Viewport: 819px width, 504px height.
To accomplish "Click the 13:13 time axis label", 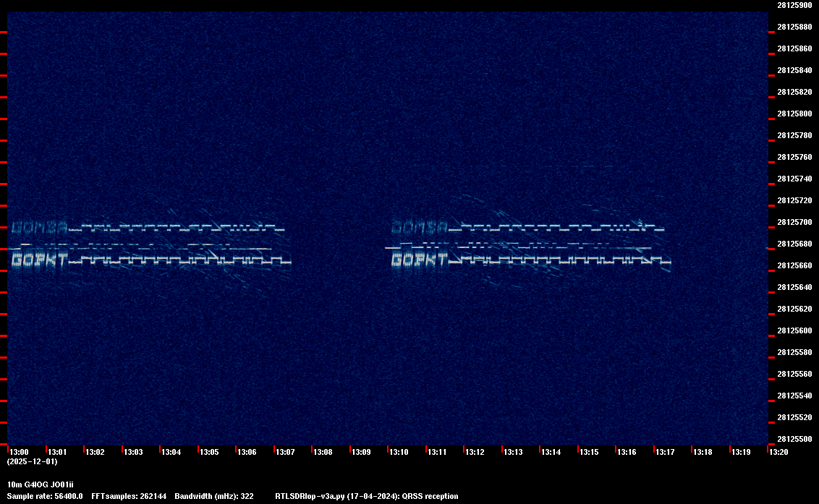I will 514,452.
